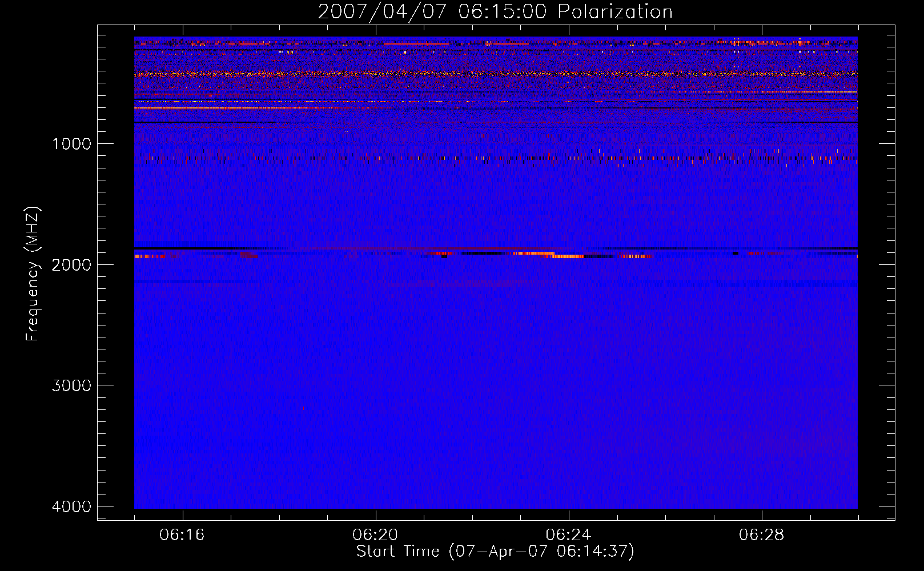This screenshot has height=571, width=924.
Task: Click the 06:20 time tick label
Action: point(375,535)
